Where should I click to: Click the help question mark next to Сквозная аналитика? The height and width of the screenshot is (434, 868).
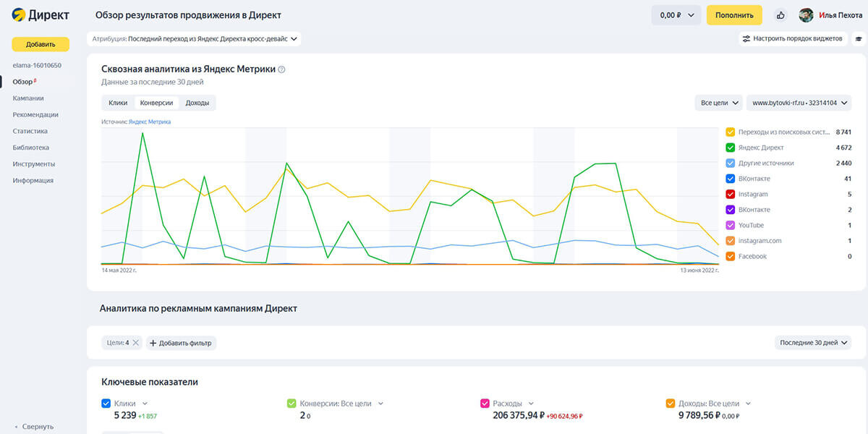(282, 69)
